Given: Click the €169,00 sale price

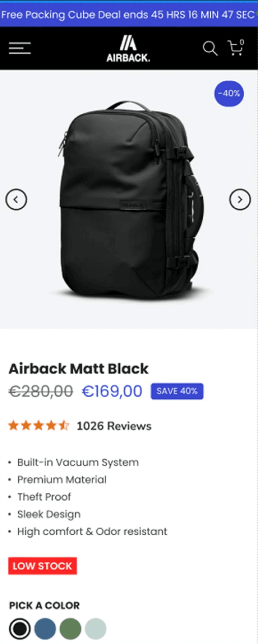Looking at the screenshot, I should click(x=112, y=391).
